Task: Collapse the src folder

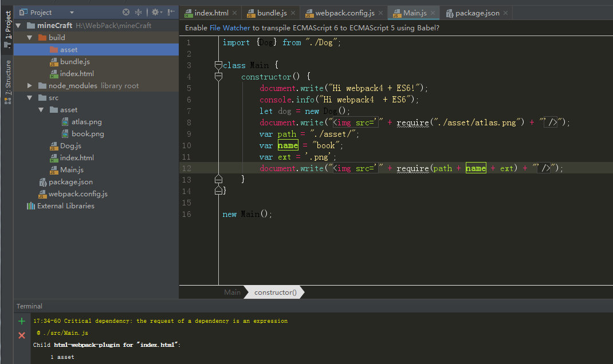Action: 30,98
